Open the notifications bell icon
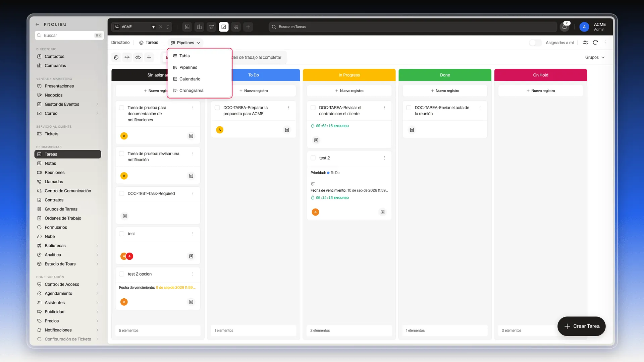Image resolution: width=644 pixels, height=362 pixels. click(565, 27)
